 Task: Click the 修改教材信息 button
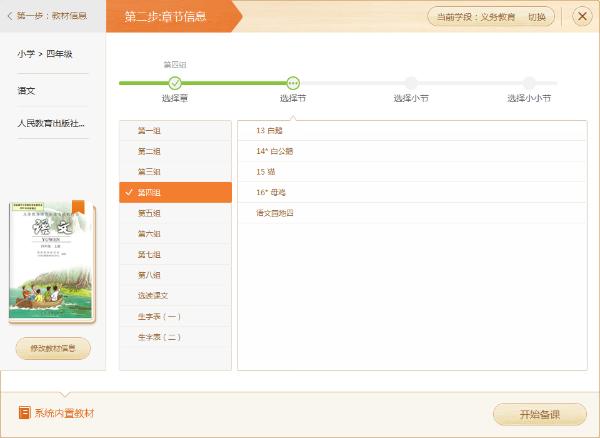pos(53,348)
